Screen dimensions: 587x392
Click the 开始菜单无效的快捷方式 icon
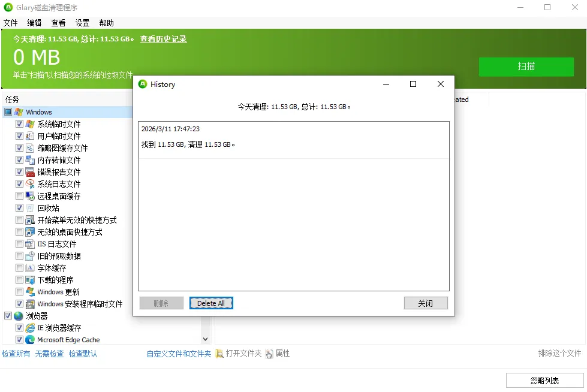point(30,220)
